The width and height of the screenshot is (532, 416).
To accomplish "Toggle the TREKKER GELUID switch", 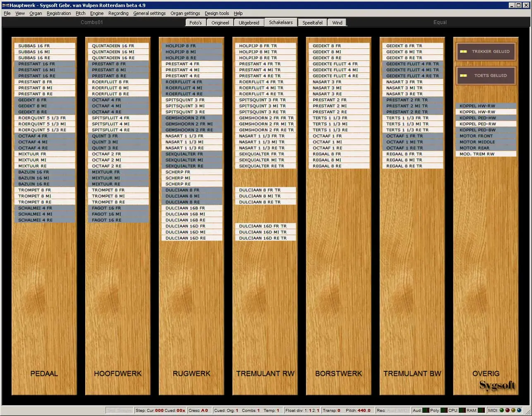I will pyautogui.click(x=486, y=52).
